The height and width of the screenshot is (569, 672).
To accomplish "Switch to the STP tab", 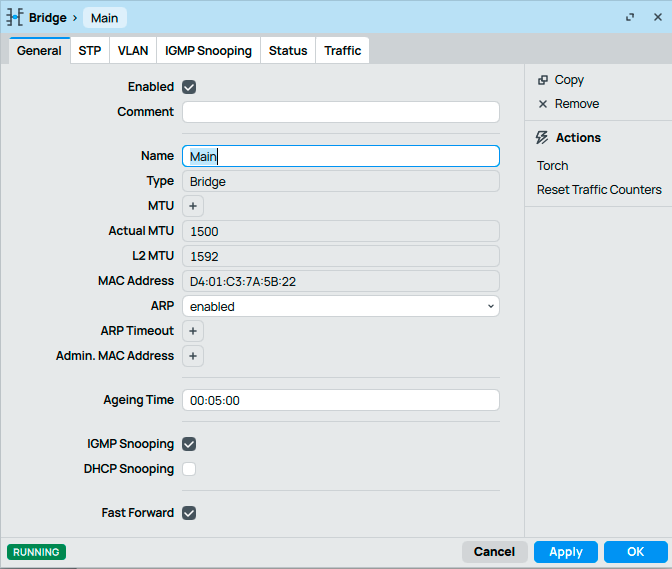I will point(90,50).
